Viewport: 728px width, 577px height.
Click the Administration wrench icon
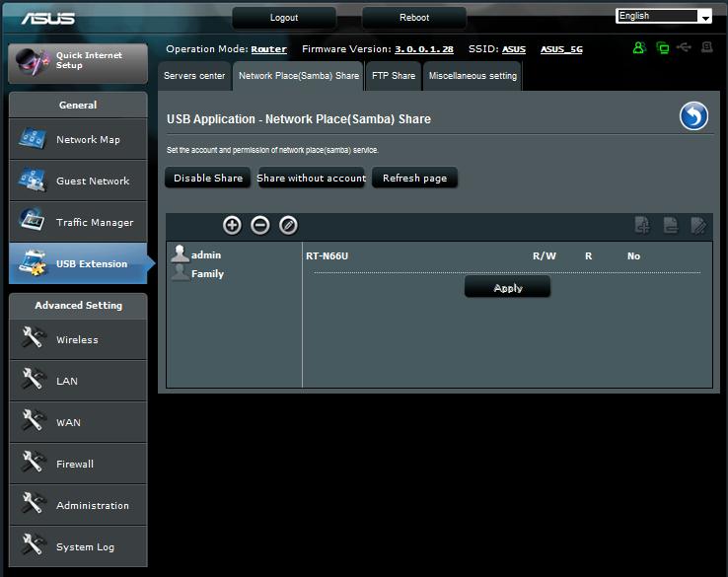33,503
